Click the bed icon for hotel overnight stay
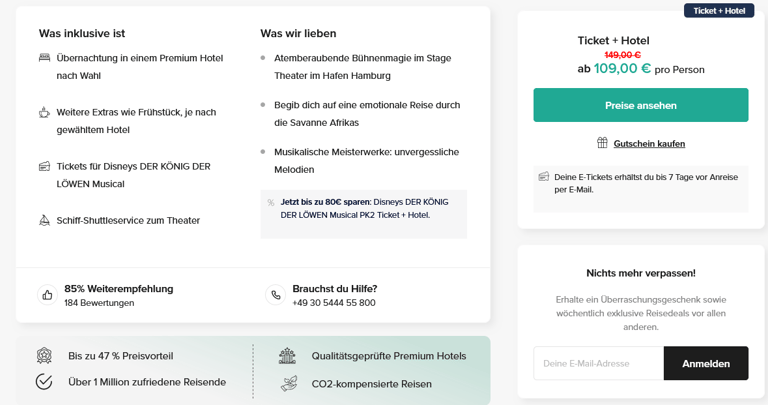This screenshot has height=405, width=768. click(x=44, y=58)
